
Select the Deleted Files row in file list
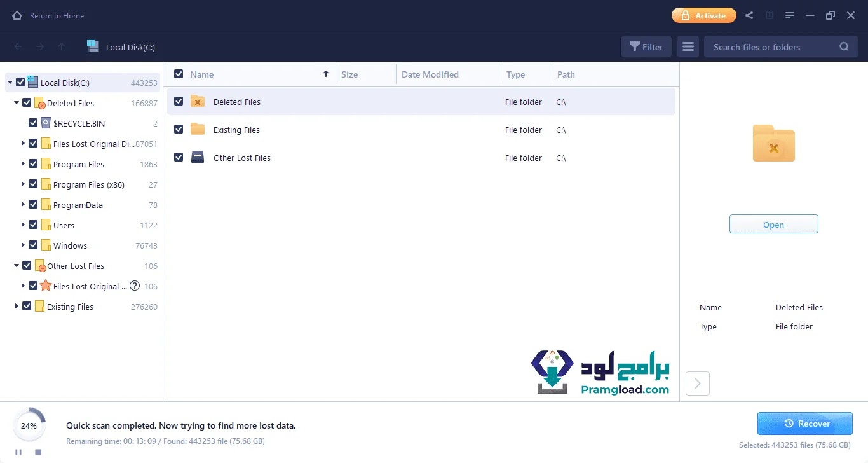(421, 102)
